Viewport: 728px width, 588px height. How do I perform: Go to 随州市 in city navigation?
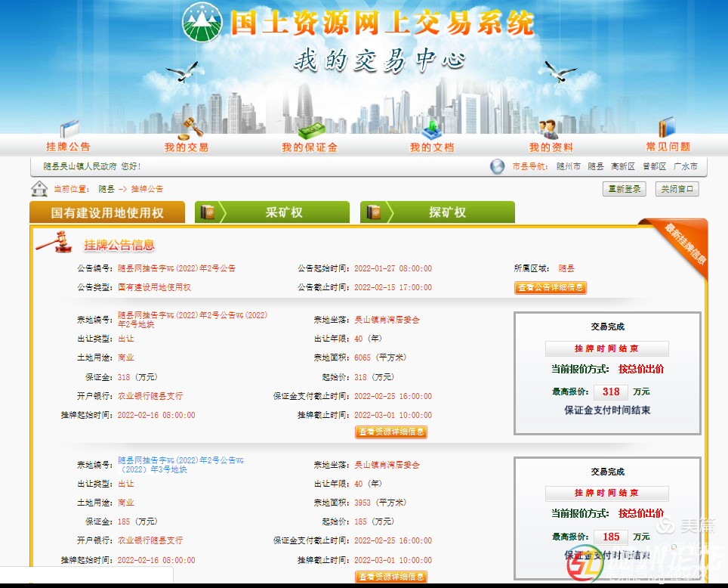(x=568, y=167)
